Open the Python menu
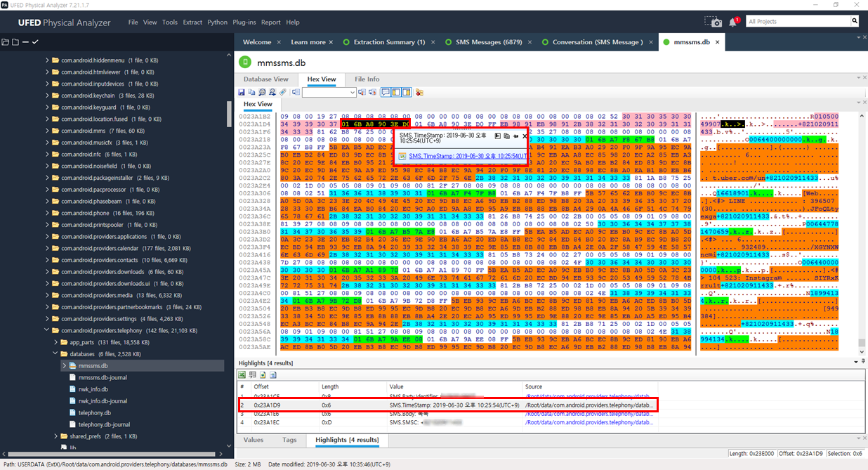The image size is (868, 470). coord(218,22)
